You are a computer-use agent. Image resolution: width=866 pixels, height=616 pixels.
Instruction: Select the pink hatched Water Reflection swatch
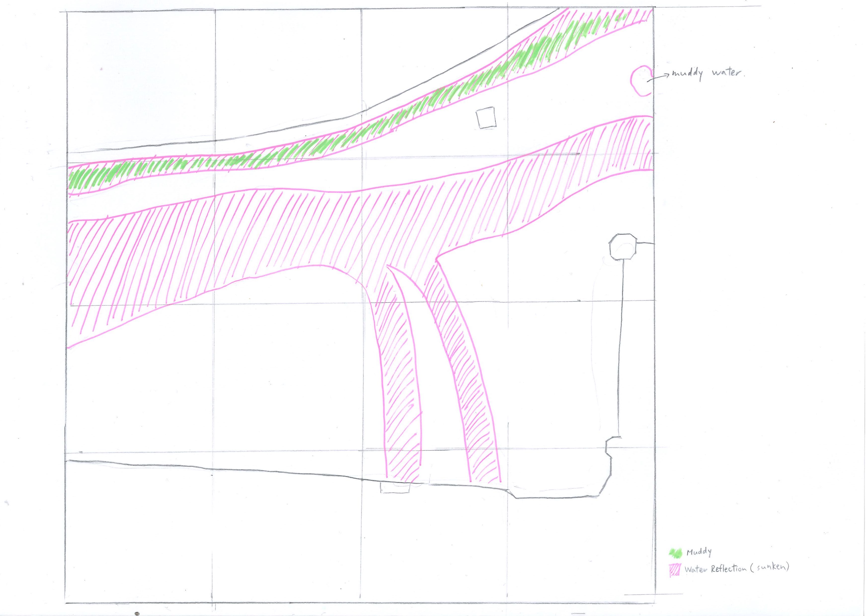coord(674,570)
